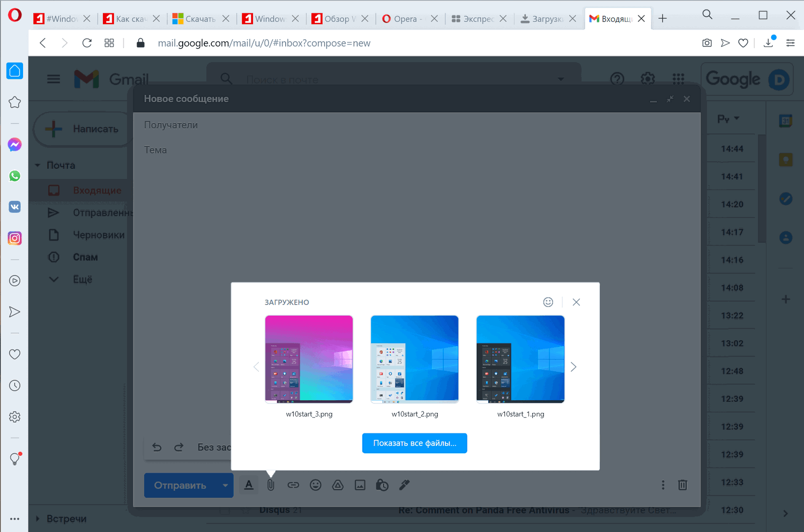Open Google Keep in the side panel
Screen dimensions: 804x532
click(786, 160)
